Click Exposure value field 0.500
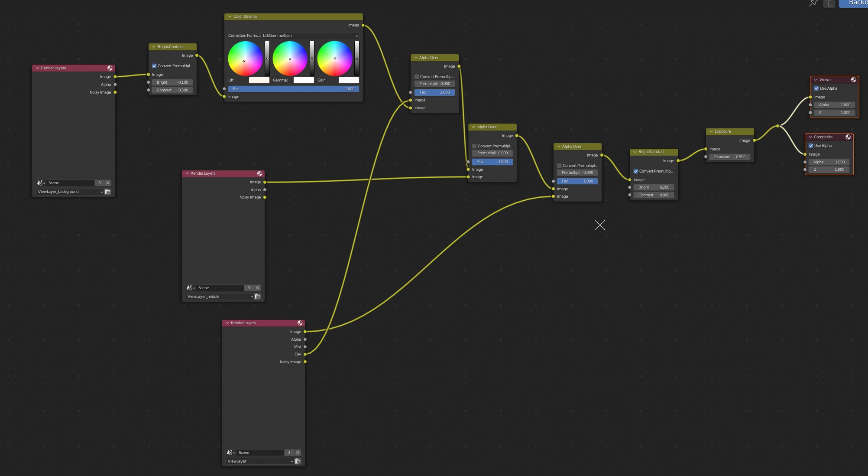Viewport: 868px width, 476px height. coord(729,157)
